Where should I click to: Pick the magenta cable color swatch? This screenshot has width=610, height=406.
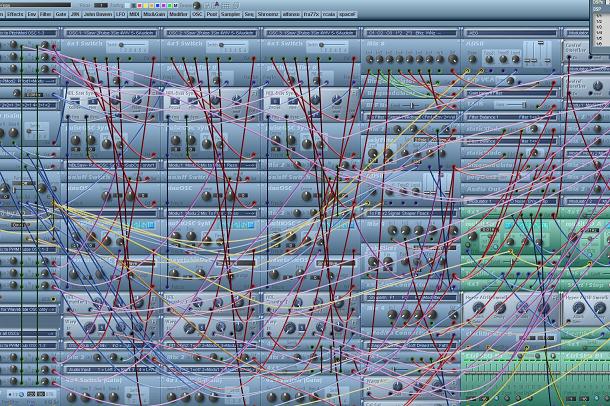163,5
